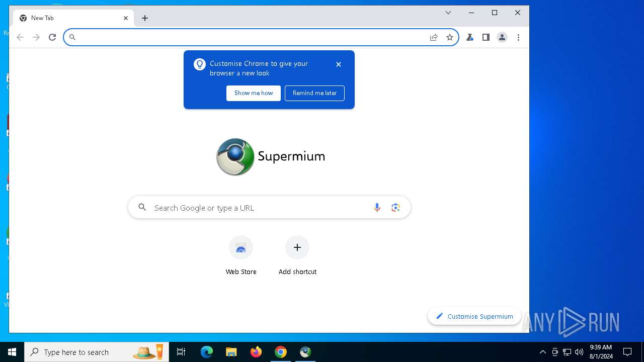Click the taskbar search box
This screenshot has width=644, height=362.
pos(96,352)
